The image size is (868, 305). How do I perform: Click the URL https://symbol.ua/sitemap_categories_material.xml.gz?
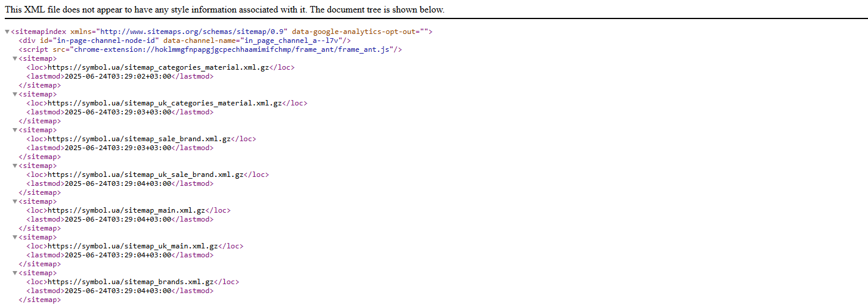[x=158, y=67]
